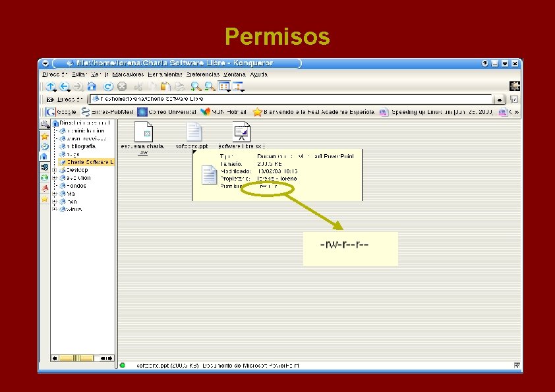Viewport: 555px width, 392px height.
Task: Visit the MSN Hotmail bookmark
Action: pos(225,112)
